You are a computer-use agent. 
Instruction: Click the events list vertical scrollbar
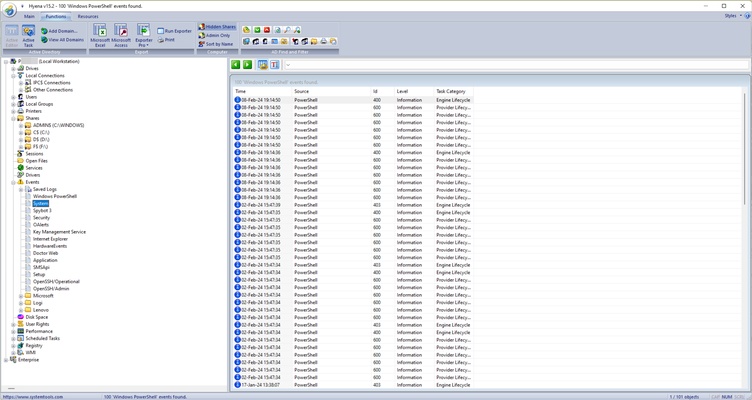[x=745, y=149]
